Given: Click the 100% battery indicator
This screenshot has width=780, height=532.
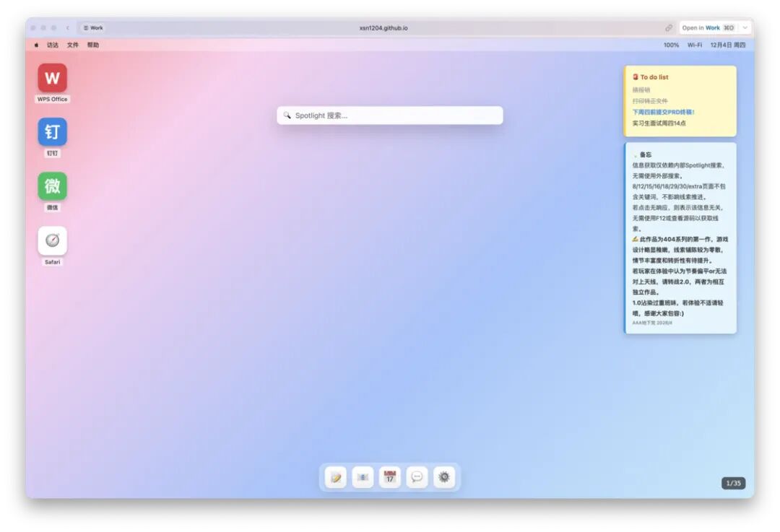Looking at the screenshot, I should (671, 45).
